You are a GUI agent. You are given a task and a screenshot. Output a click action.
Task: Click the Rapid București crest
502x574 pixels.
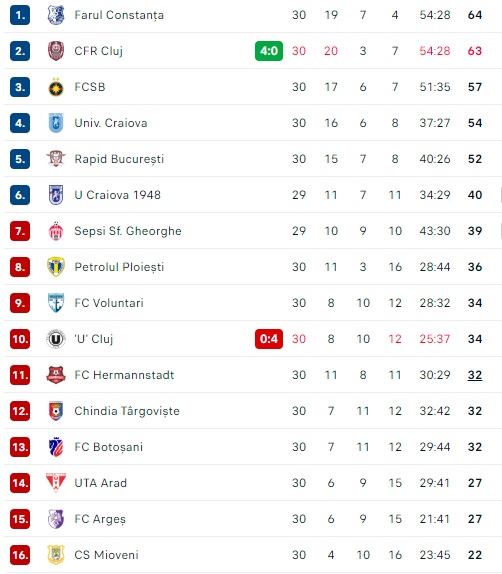click(56, 159)
